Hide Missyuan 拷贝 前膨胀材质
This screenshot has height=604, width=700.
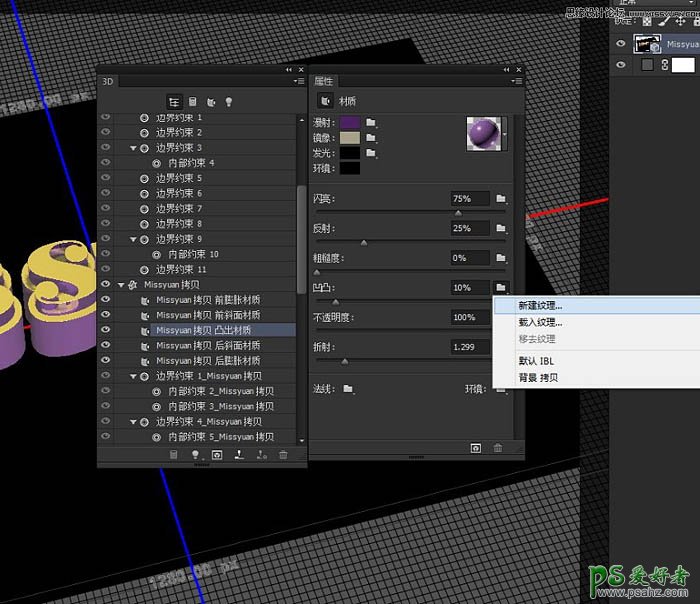(x=105, y=299)
